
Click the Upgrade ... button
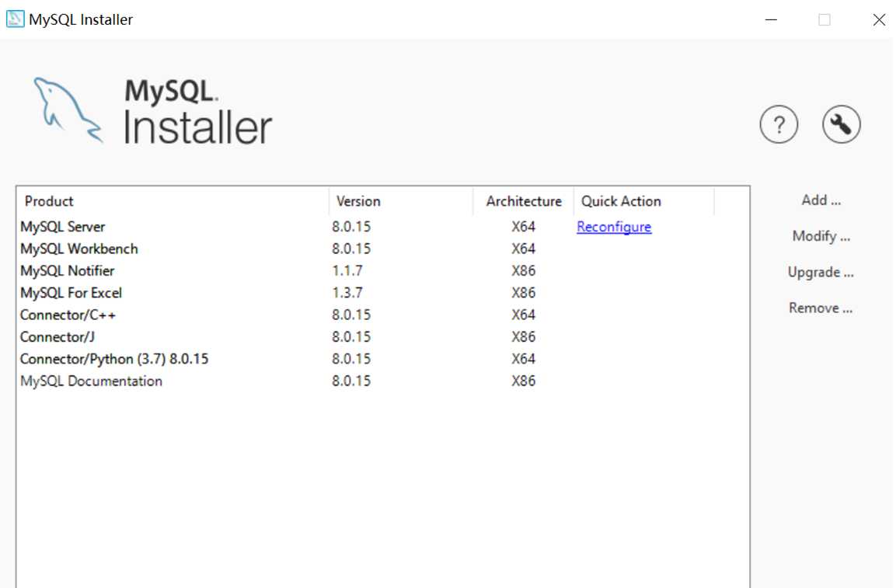(821, 272)
